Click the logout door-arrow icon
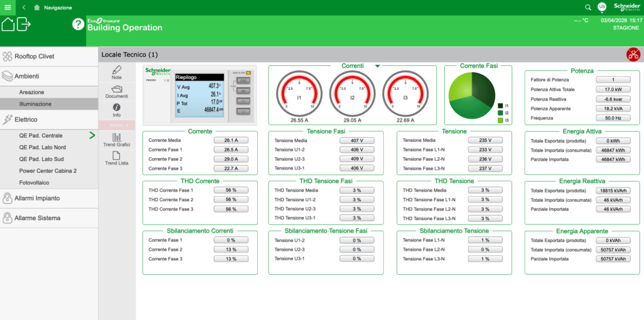The height and width of the screenshot is (320, 644). pos(24,25)
